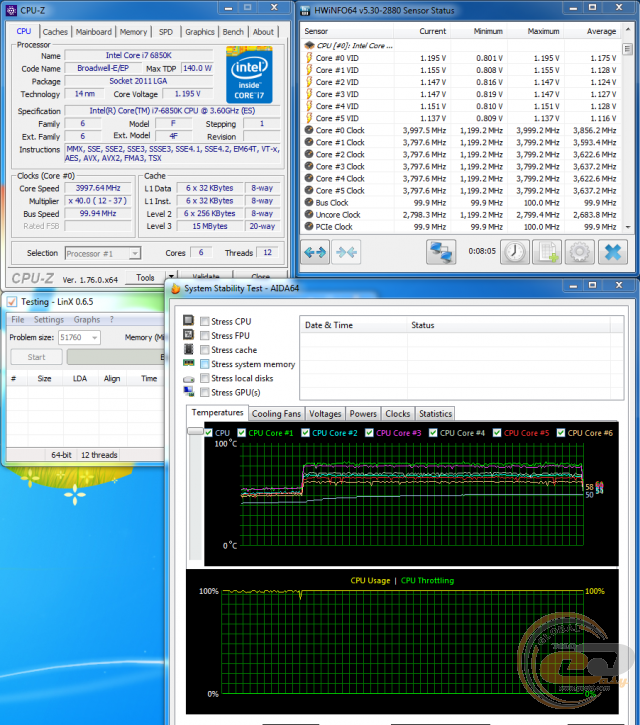Click the Tools button in CPU-Z
Image resolution: width=640 pixels, height=725 pixels.
(x=145, y=277)
